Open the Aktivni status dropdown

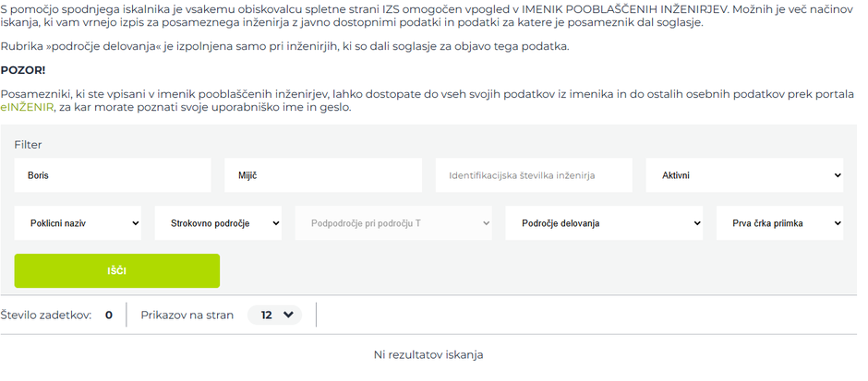point(744,175)
